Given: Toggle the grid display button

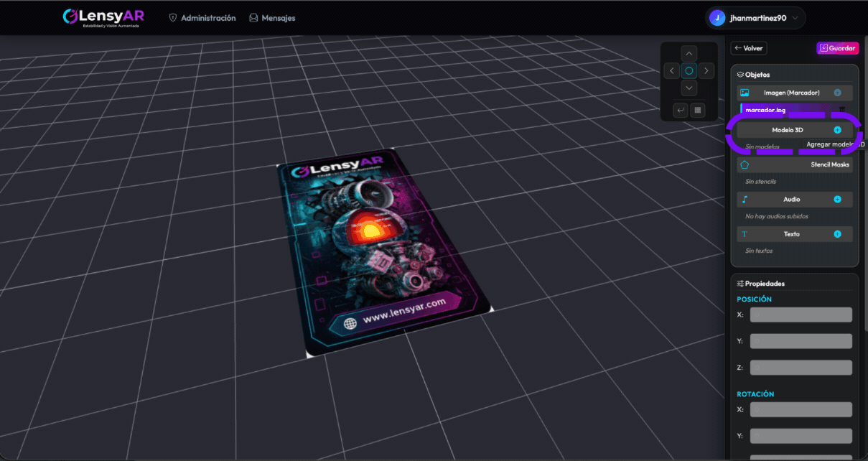Looking at the screenshot, I should point(698,111).
